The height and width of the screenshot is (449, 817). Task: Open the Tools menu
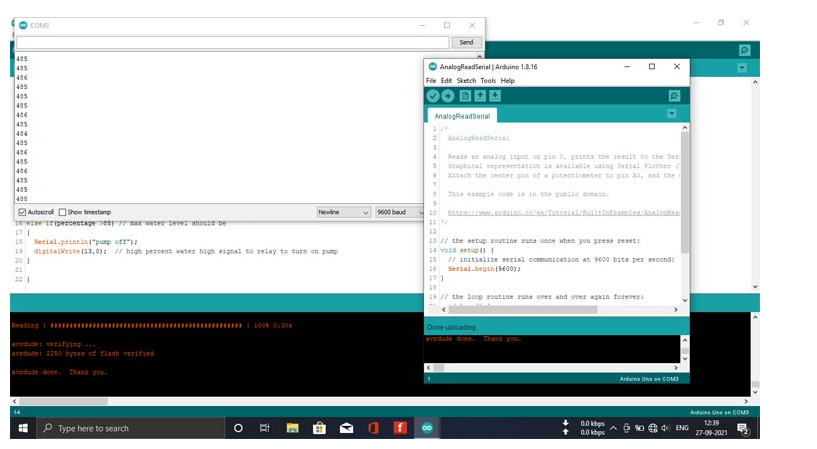point(488,81)
